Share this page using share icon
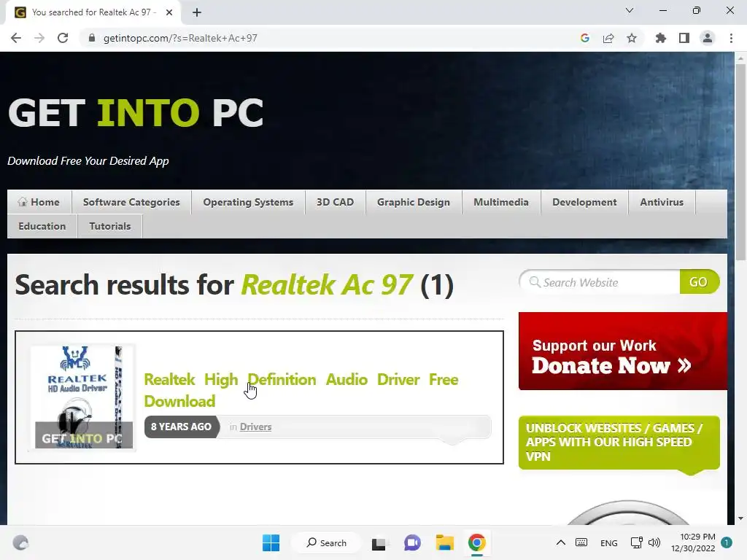This screenshot has height=560, width=747. coord(608,38)
